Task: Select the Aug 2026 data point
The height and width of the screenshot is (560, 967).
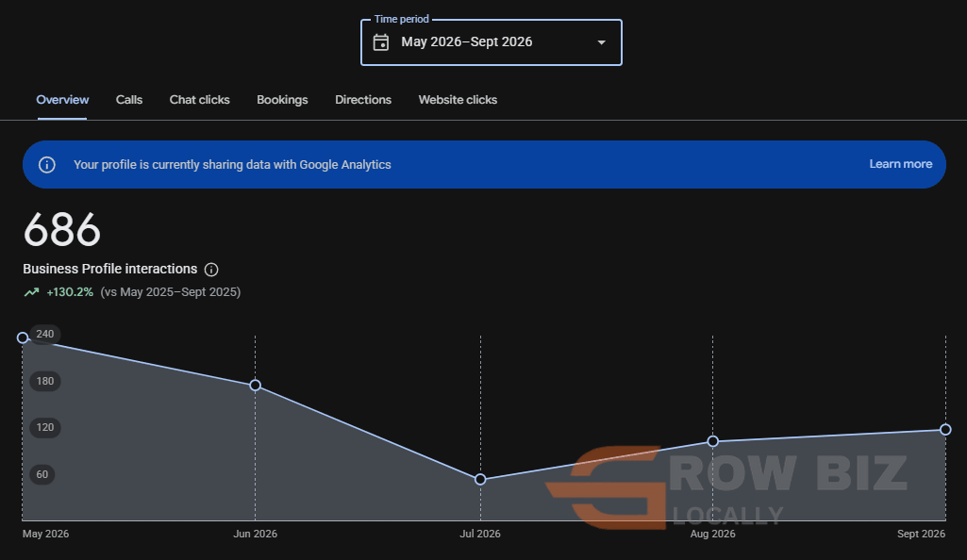Action: 713,441
